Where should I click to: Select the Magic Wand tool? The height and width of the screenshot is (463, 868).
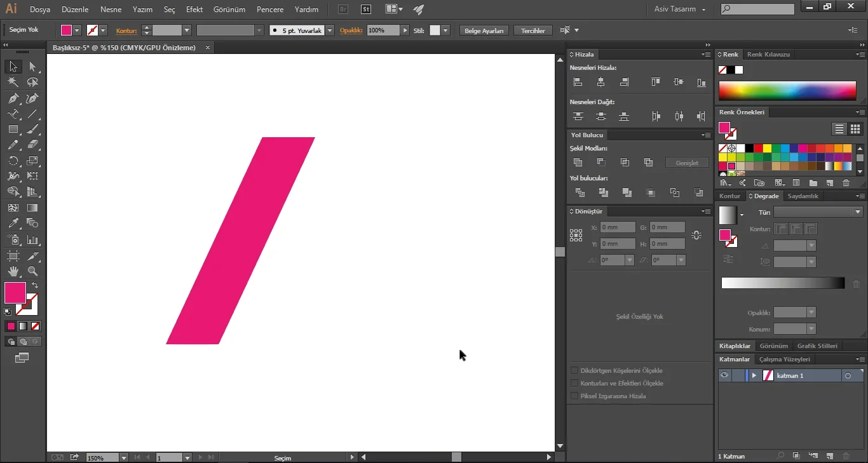coord(13,82)
